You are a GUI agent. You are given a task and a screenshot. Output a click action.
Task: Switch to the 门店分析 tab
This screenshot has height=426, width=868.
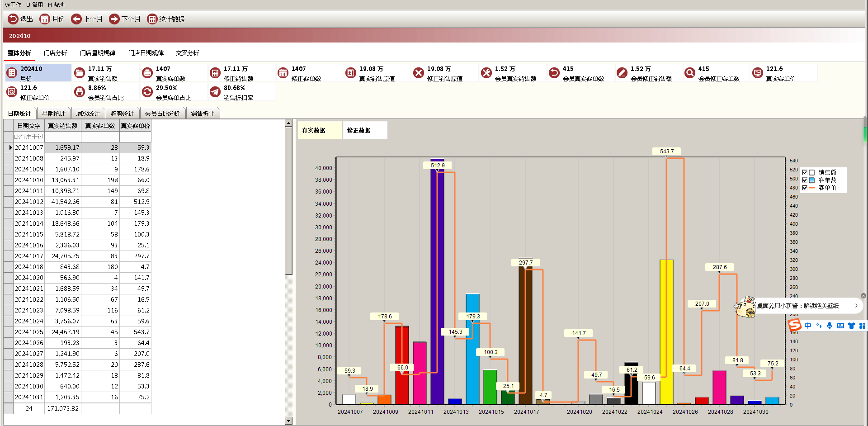coord(55,53)
